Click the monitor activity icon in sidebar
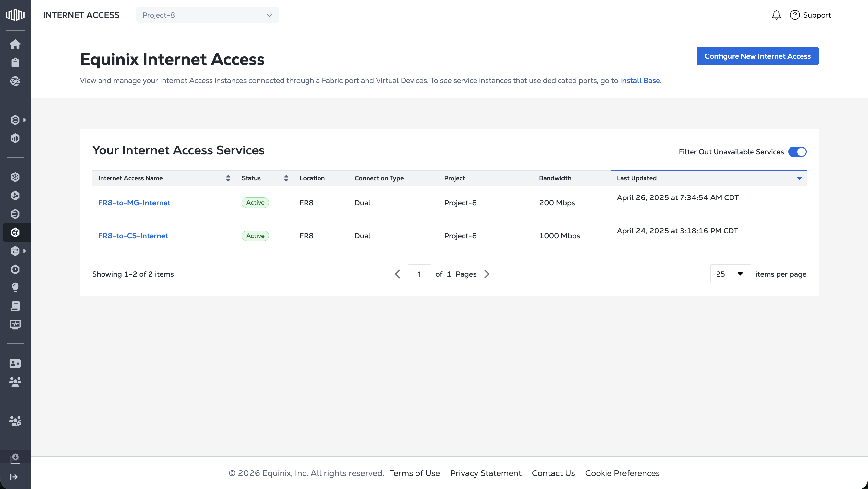The image size is (868, 489). 15,324
